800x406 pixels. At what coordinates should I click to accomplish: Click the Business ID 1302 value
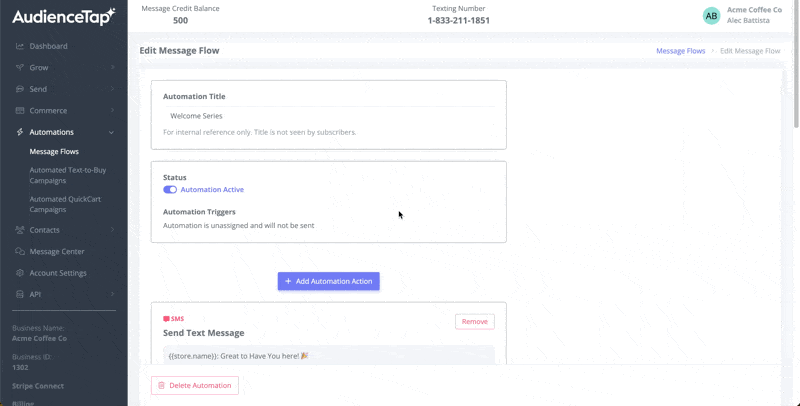[x=20, y=367]
